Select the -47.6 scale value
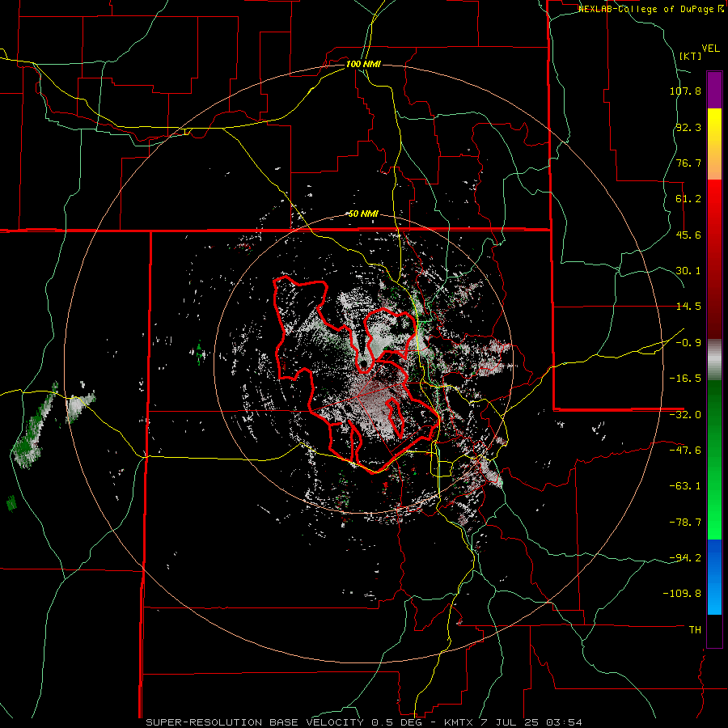 tap(685, 451)
